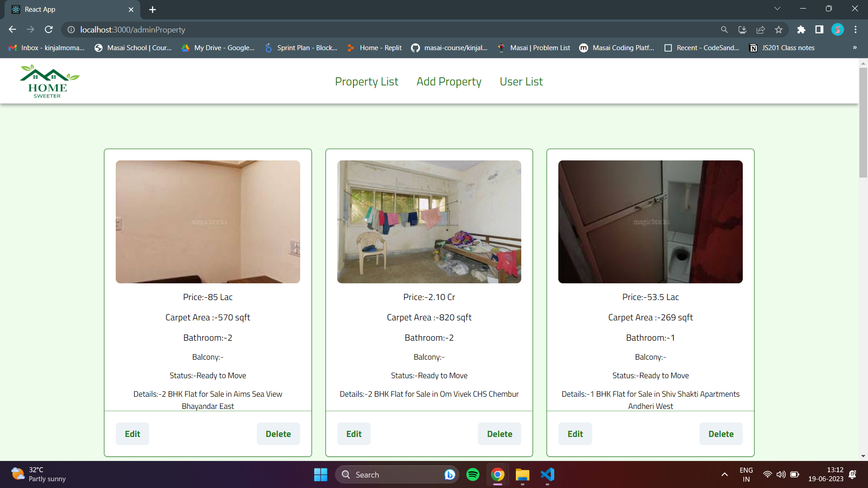868x488 pixels.
Task: Open the Property List page
Action: [366, 82]
